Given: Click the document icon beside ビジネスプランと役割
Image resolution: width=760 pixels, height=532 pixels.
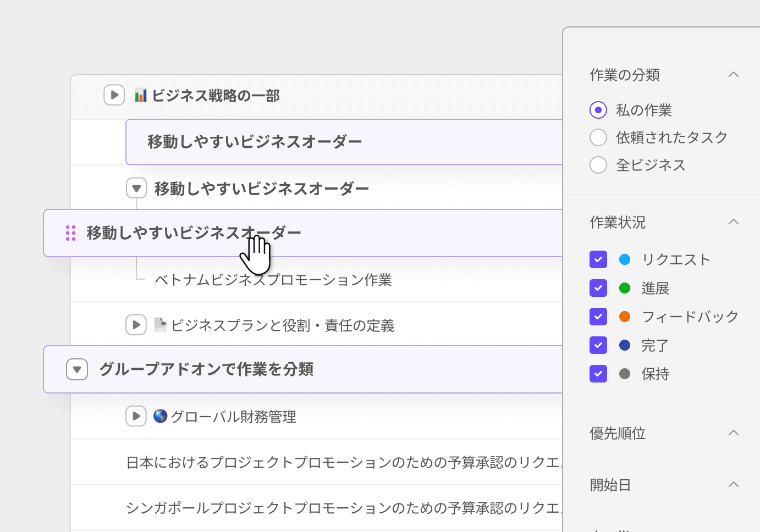Looking at the screenshot, I should point(160,325).
